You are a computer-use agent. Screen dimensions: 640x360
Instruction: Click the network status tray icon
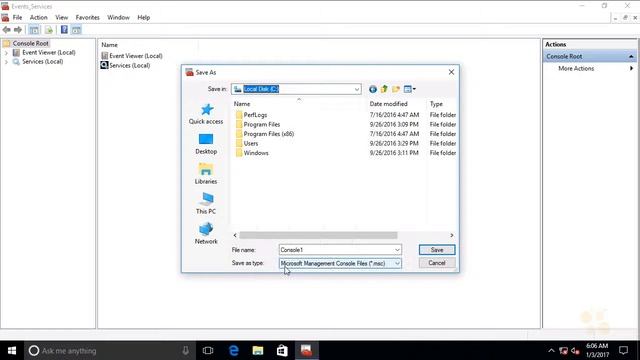pyautogui.click(x=564, y=351)
